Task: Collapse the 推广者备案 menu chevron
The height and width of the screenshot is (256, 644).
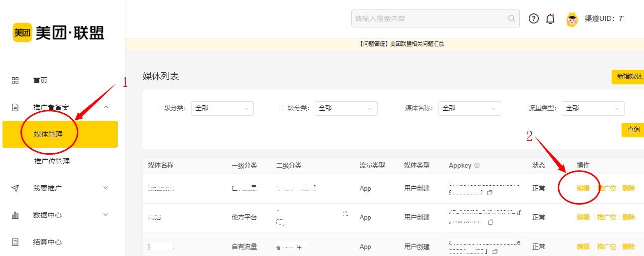Action: tap(106, 107)
